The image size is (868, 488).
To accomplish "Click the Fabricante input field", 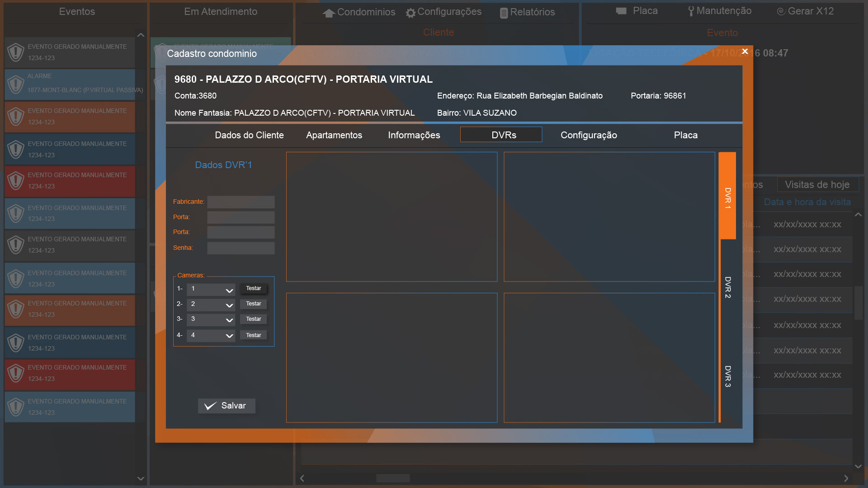I will click(241, 202).
